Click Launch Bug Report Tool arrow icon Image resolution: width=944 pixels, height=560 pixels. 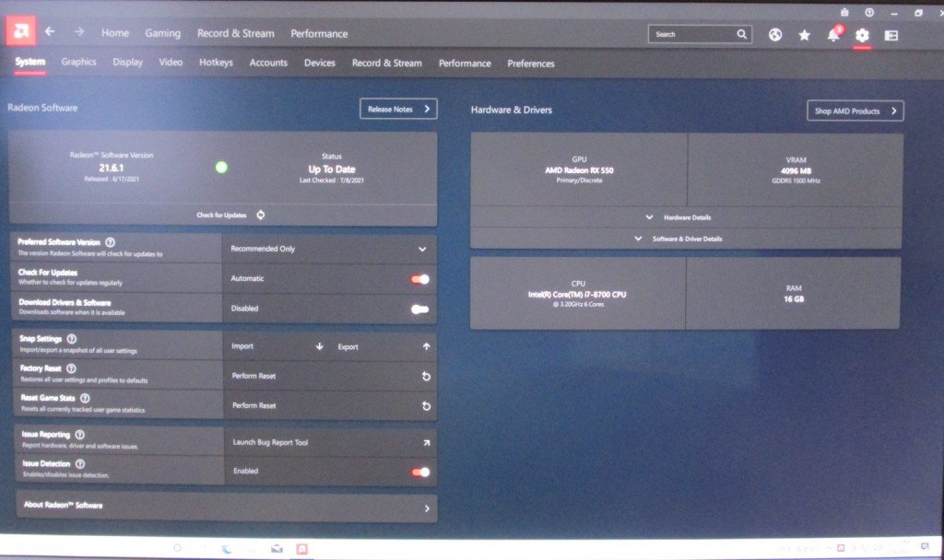pos(426,443)
